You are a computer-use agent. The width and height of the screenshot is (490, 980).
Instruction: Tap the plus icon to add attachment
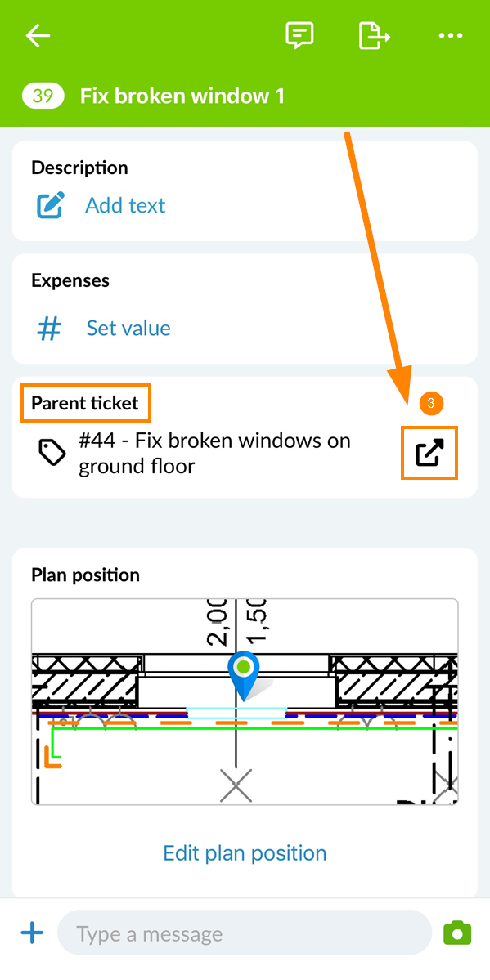32,933
